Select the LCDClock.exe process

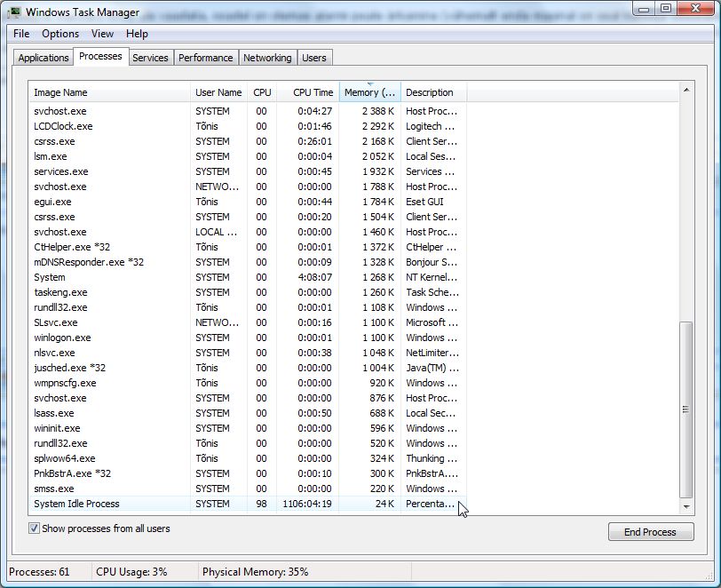click(63, 126)
